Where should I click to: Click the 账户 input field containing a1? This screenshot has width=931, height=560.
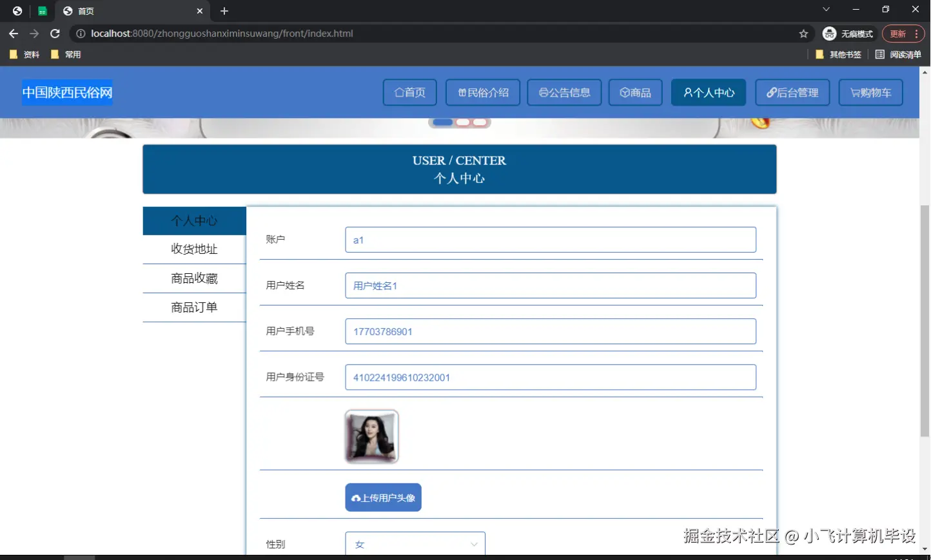point(551,240)
